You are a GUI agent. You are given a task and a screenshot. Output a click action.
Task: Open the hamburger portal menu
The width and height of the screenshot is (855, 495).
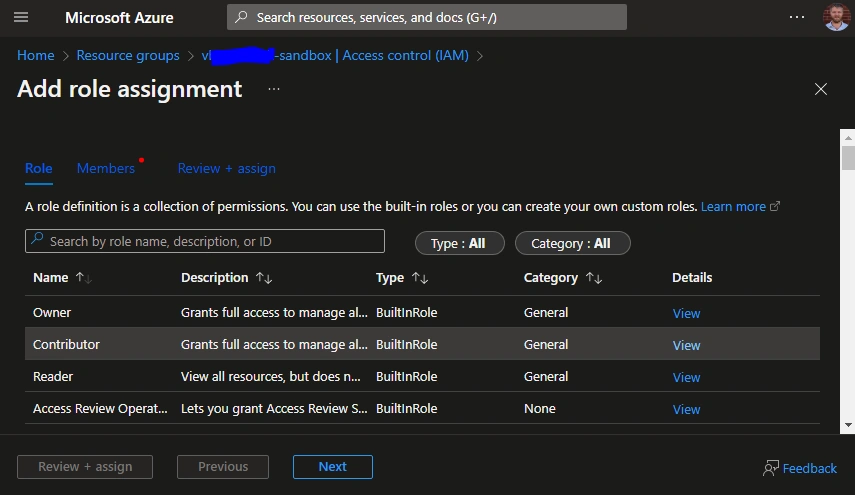tap(21, 17)
